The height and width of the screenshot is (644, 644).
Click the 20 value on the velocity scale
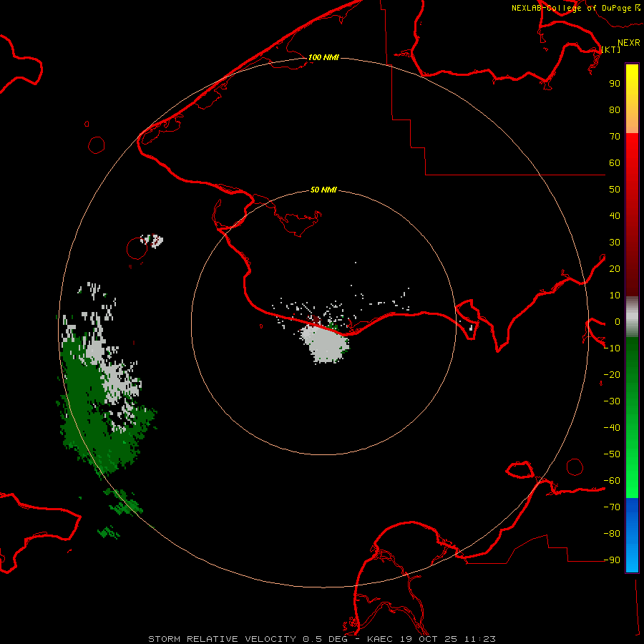(x=615, y=268)
